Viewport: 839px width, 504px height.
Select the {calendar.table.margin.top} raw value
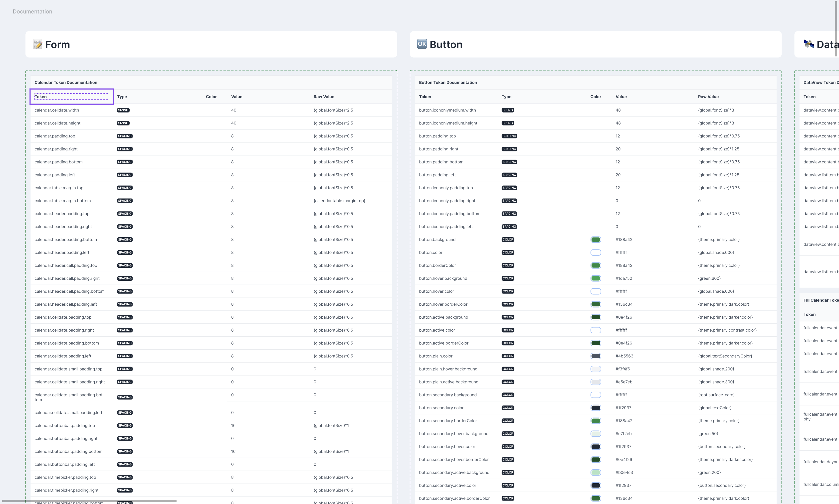[x=339, y=201]
